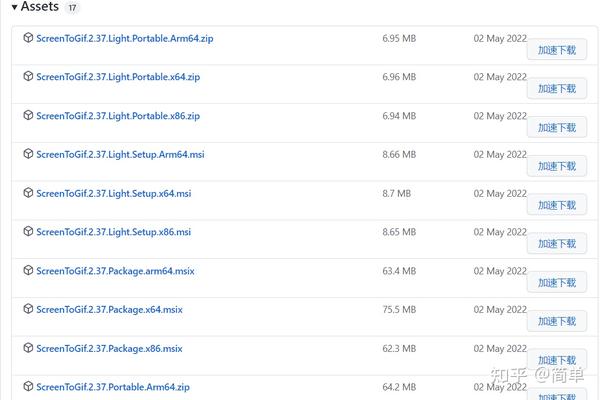This screenshot has height=400, width=600.
Task: Download ScreenToGif.2.37.Light.Setup.x64.msi file link
Action: click(x=113, y=193)
